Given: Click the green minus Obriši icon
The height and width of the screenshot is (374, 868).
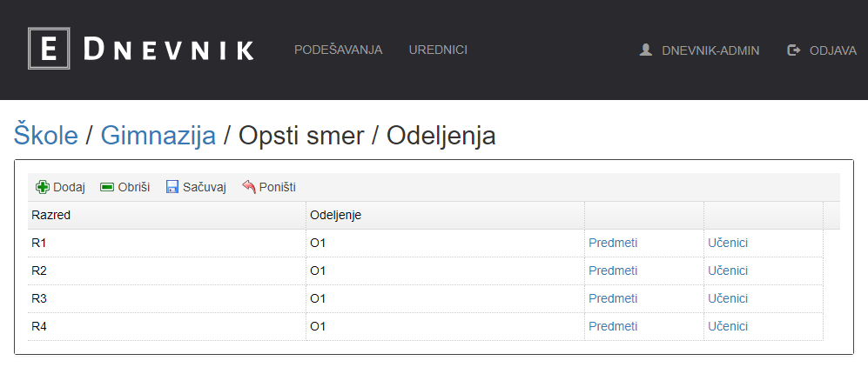Looking at the screenshot, I should tap(107, 187).
